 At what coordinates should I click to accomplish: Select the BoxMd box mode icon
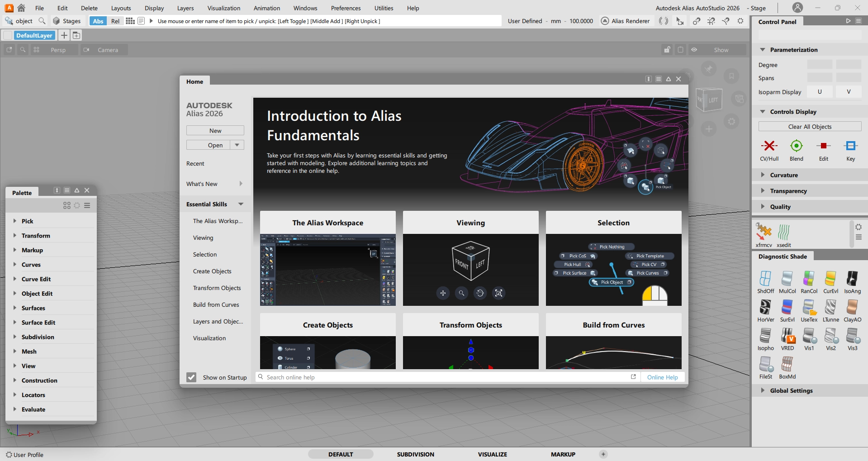(x=787, y=364)
